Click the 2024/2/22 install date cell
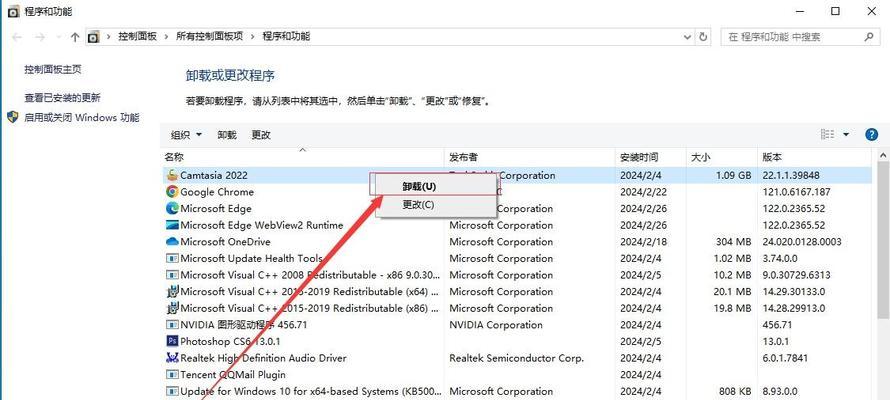The width and height of the screenshot is (890, 400). coord(642,192)
